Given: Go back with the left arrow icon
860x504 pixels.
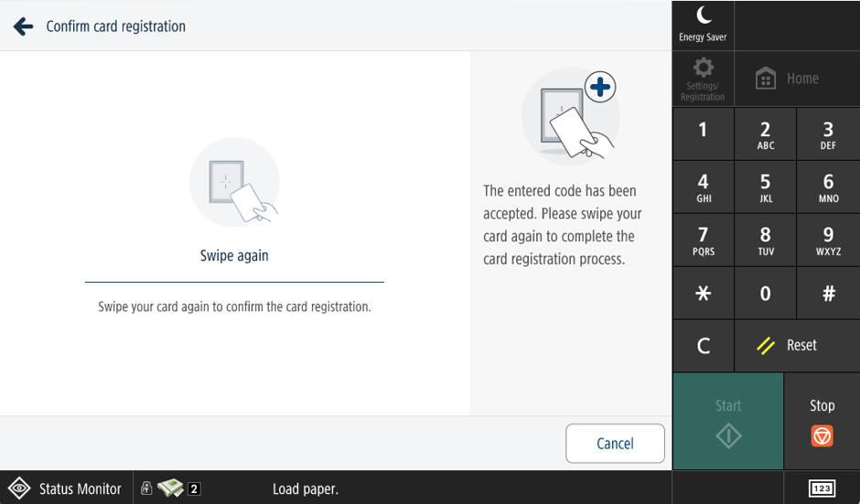Looking at the screenshot, I should coord(23,26).
